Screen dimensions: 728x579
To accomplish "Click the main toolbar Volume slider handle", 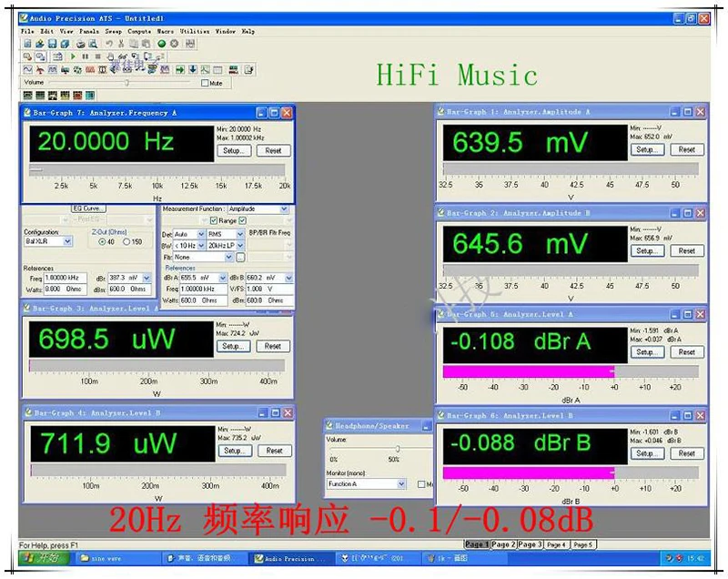I will (126, 83).
